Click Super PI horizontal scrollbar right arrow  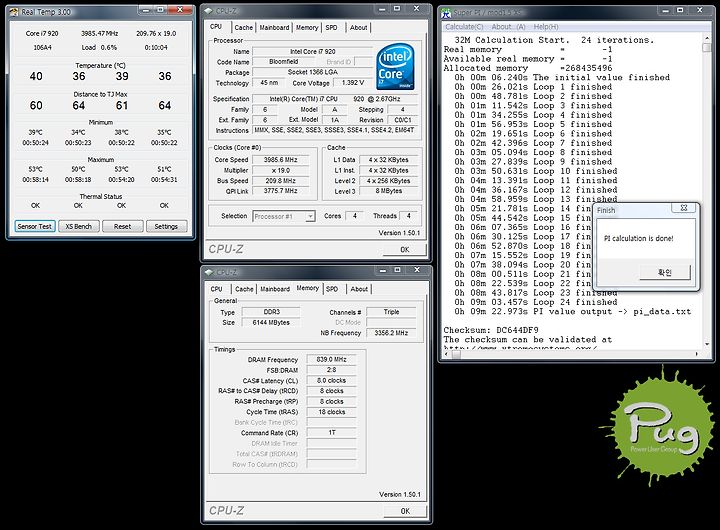click(697, 354)
